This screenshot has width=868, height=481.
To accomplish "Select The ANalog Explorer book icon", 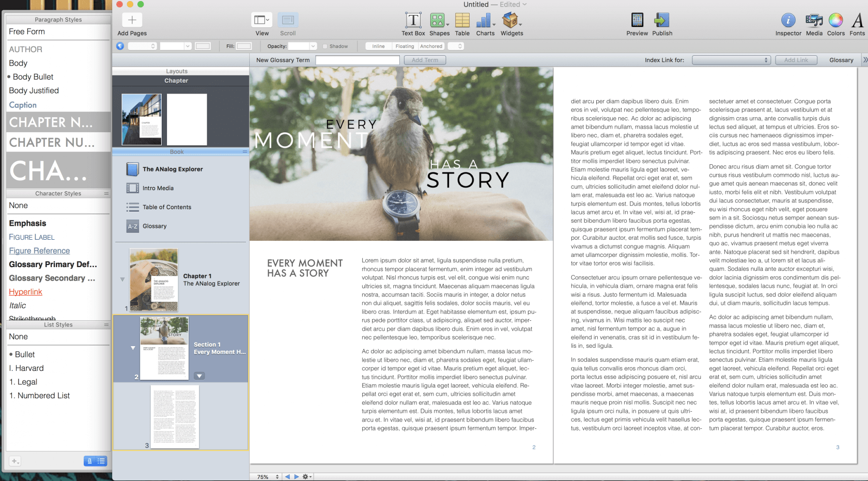I will (132, 169).
